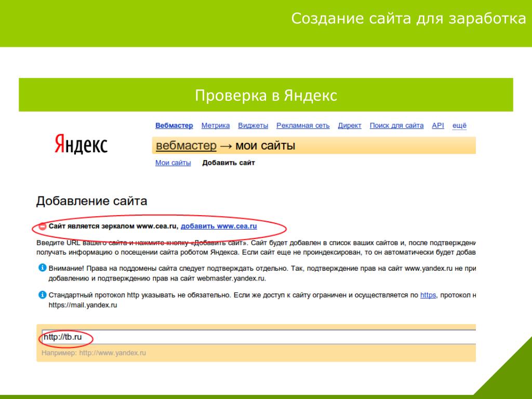
Task: Open the Рекламная сеть link
Action: (x=303, y=126)
